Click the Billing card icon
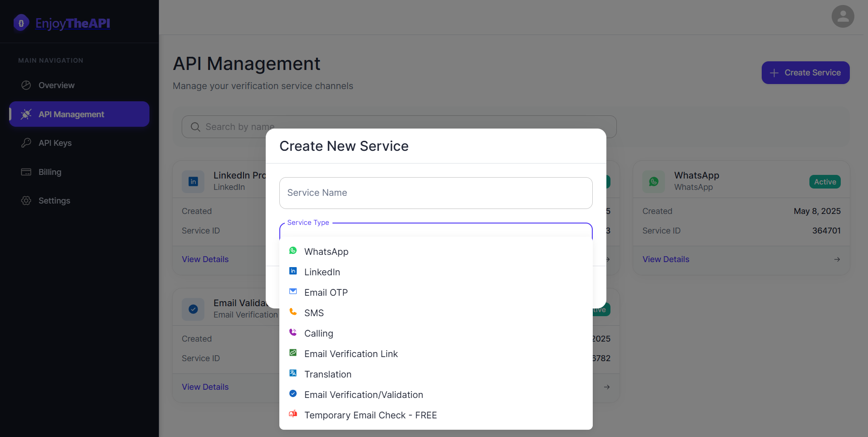 (x=26, y=172)
